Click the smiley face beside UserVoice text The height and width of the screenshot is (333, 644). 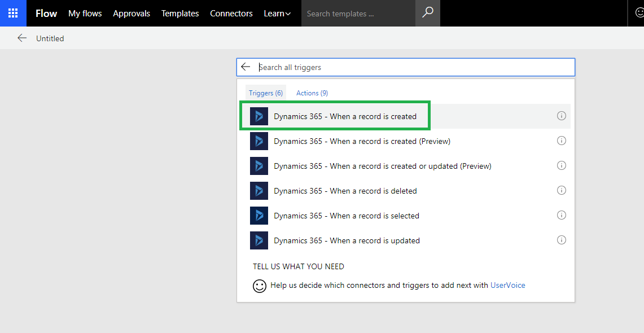(x=260, y=286)
